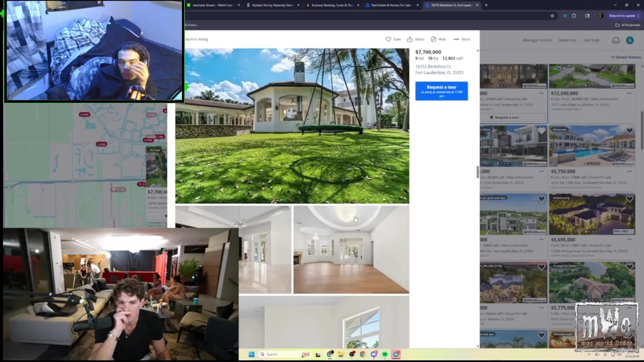Image resolution: width=644 pixels, height=362 pixels.
Task: Click the listing detail panel scrollbar
Action: (477, 172)
